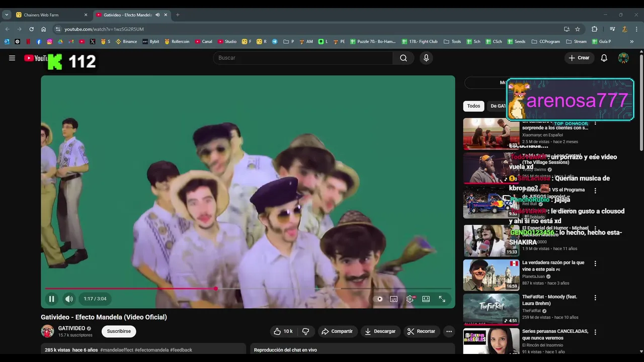Open the Binance bookmark
This screenshot has width=644, height=362.
coord(126,42)
